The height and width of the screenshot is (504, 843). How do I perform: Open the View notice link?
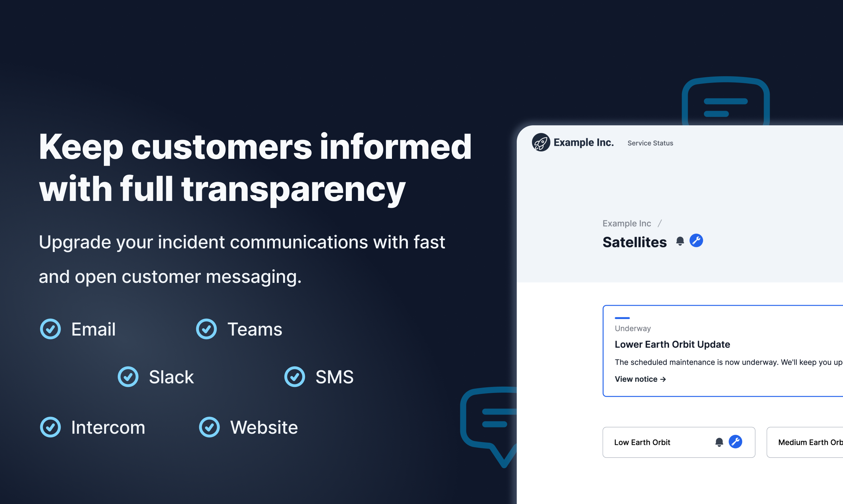[640, 379]
